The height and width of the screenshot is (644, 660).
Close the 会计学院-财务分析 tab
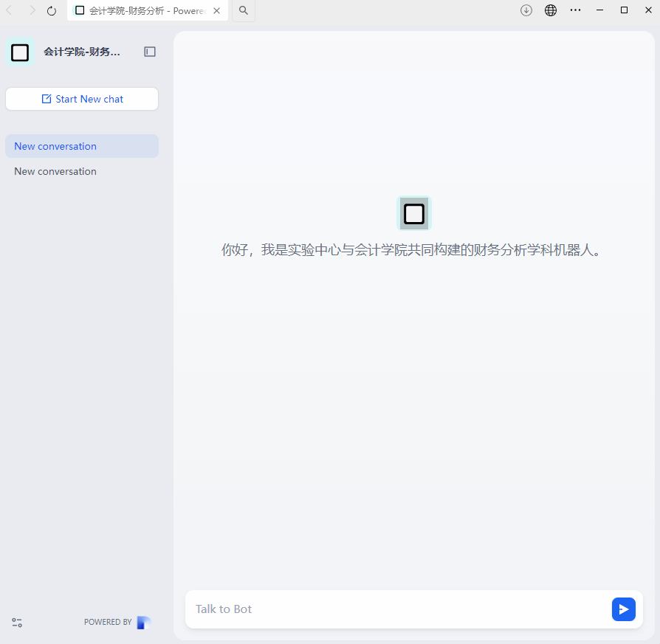tap(217, 10)
